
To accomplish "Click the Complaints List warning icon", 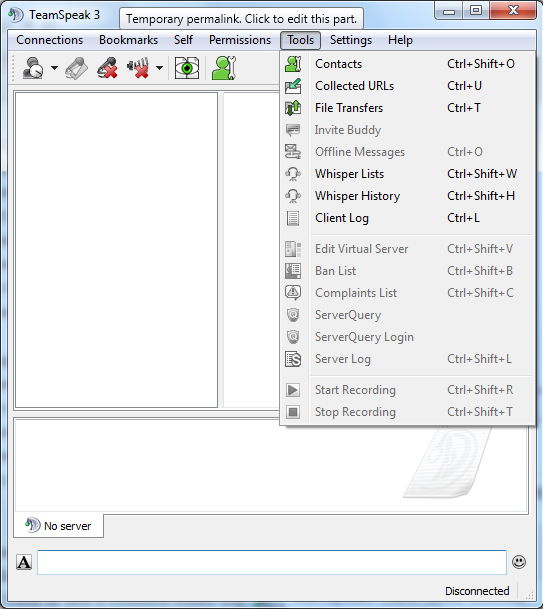I will click(x=293, y=293).
